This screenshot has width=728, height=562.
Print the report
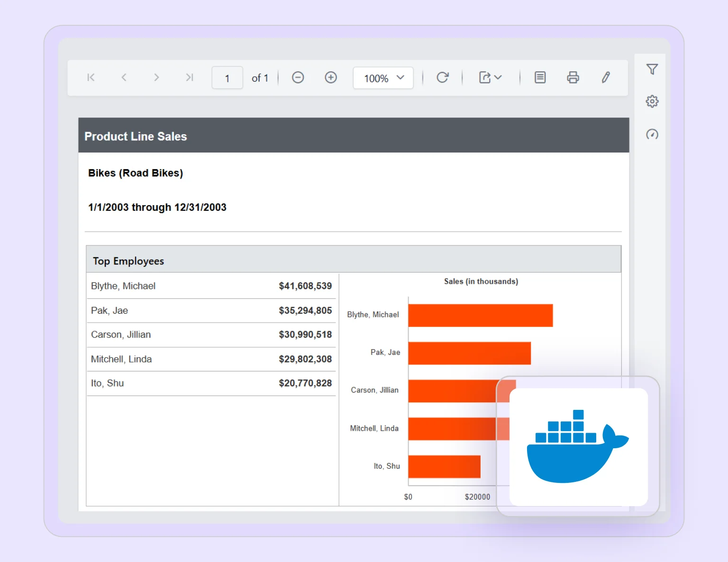tap(573, 77)
